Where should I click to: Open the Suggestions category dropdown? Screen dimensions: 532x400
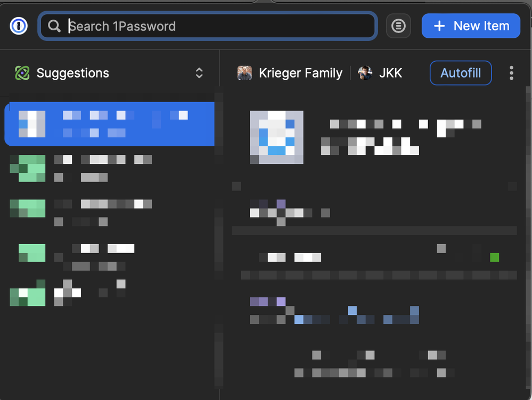109,73
